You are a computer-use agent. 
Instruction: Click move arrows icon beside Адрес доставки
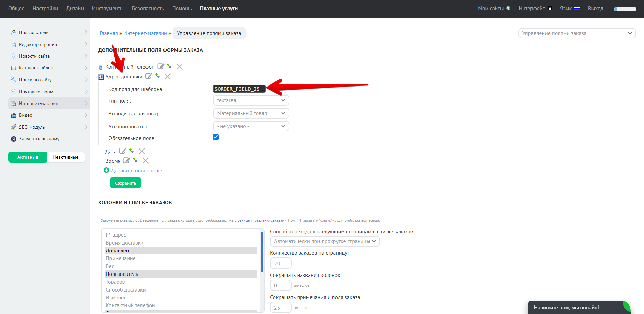click(157, 76)
